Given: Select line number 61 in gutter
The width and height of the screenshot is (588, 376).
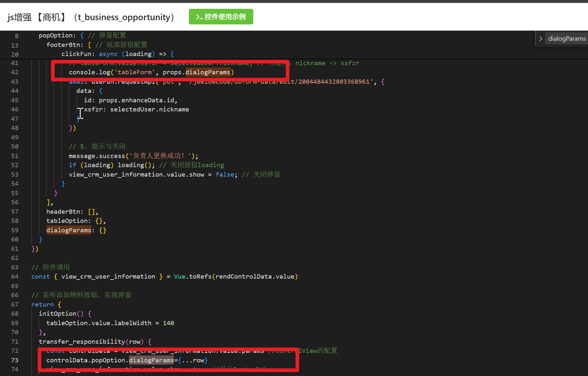Looking at the screenshot, I should pyautogui.click(x=15, y=249).
